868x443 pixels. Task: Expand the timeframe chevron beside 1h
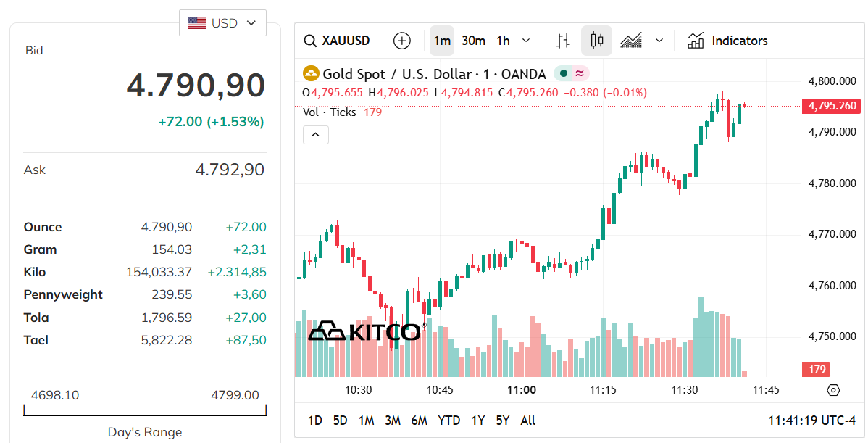[x=523, y=41]
